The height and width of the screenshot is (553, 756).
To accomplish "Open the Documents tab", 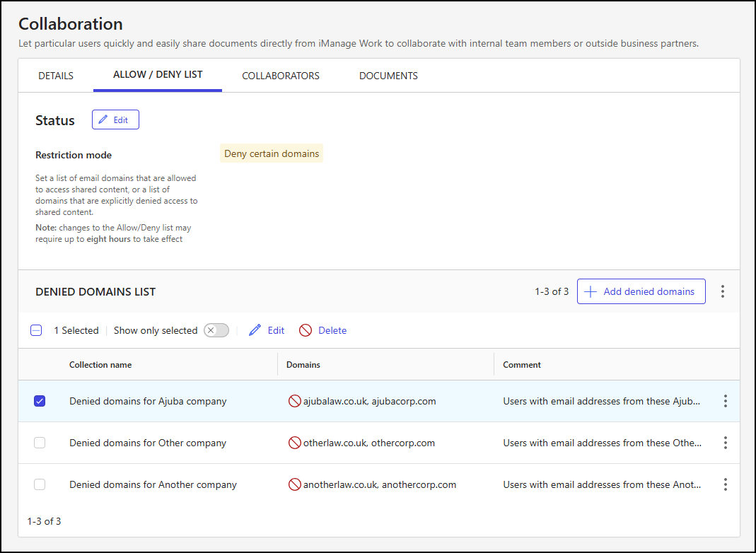I will coord(388,75).
